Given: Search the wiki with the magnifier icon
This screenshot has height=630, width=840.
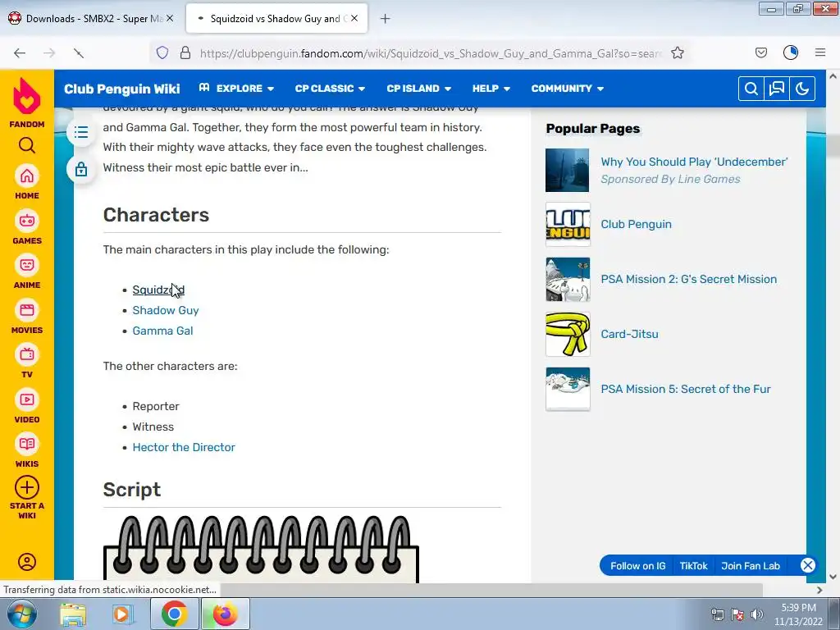Looking at the screenshot, I should (x=751, y=89).
